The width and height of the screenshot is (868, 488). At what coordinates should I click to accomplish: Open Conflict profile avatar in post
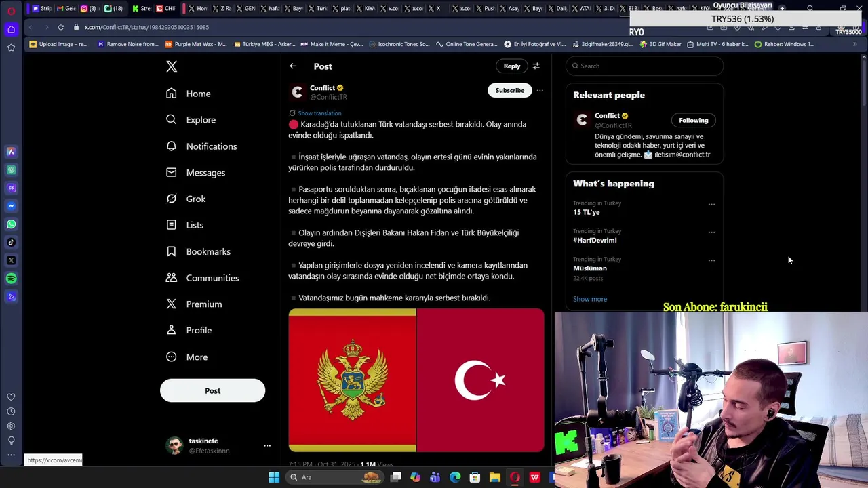point(297,92)
